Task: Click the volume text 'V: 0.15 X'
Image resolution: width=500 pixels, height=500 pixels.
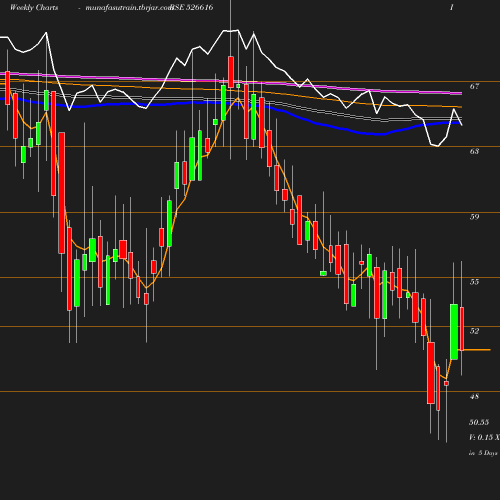Action: [x=484, y=437]
